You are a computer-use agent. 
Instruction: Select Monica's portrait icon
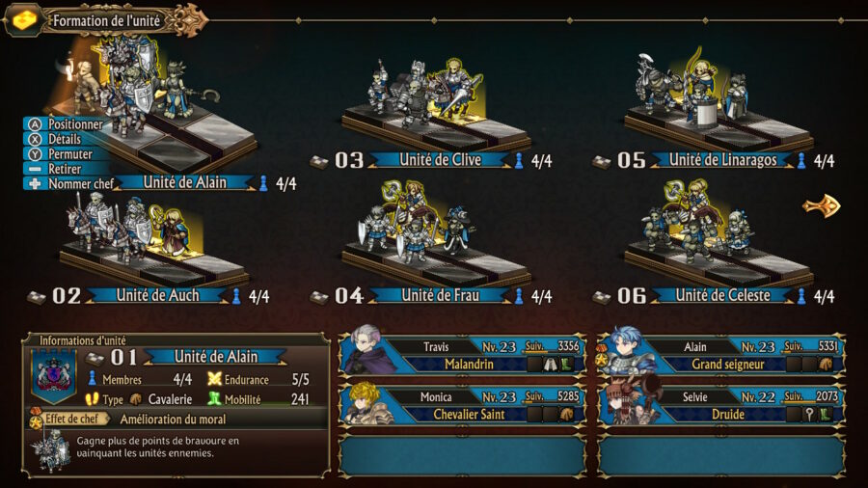coord(367,404)
